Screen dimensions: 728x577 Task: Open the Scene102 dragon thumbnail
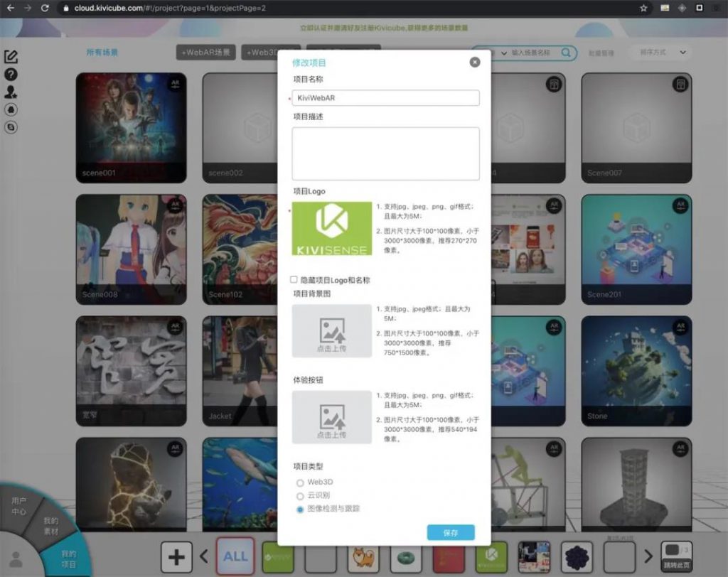(x=240, y=249)
